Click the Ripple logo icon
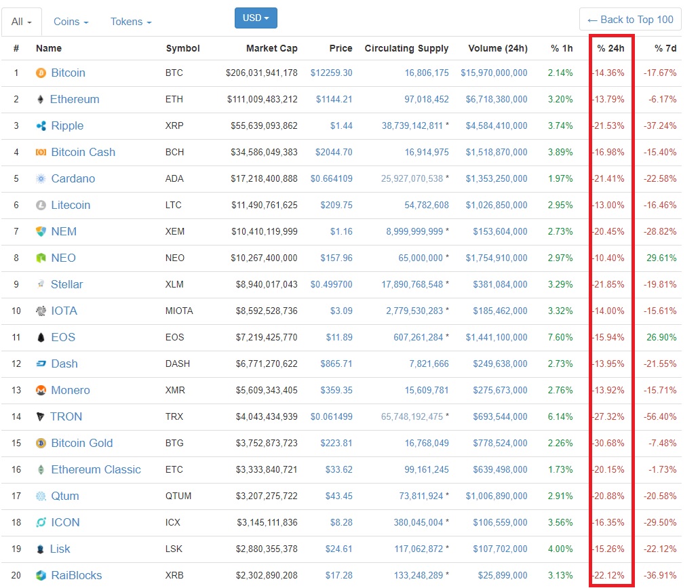Image resolution: width=700 pixels, height=588 pixels. tap(41, 126)
